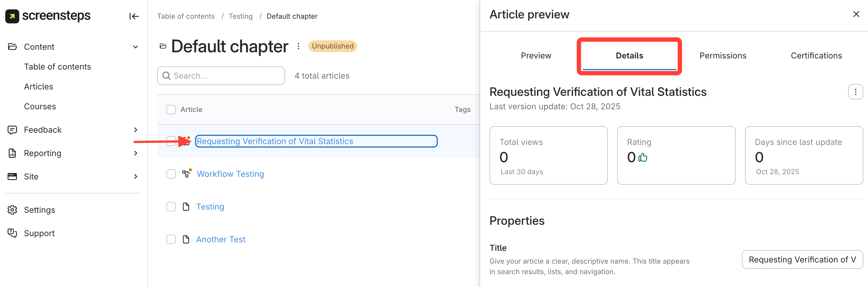Click the Workflow Testing workflow icon
The height and width of the screenshot is (287, 868).
186,174
